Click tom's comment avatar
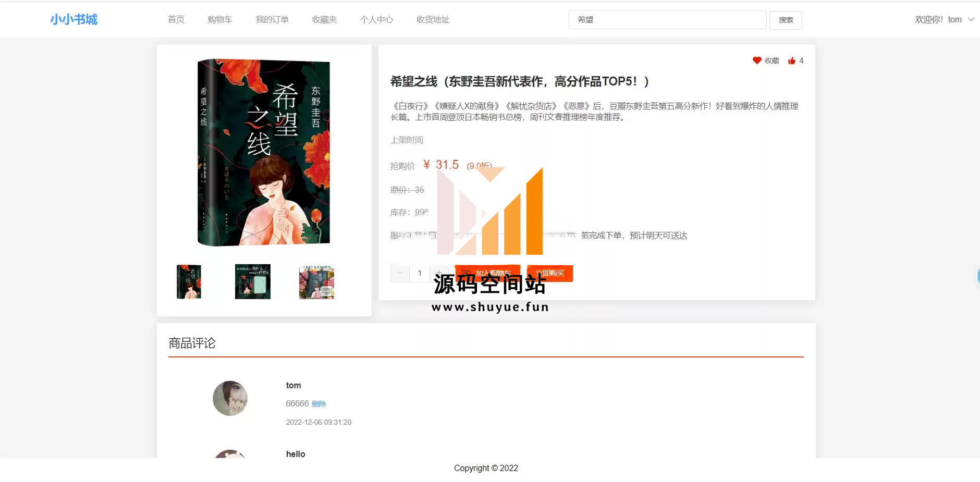This screenshot has width=980, height=482. click(x=230, y=398)
